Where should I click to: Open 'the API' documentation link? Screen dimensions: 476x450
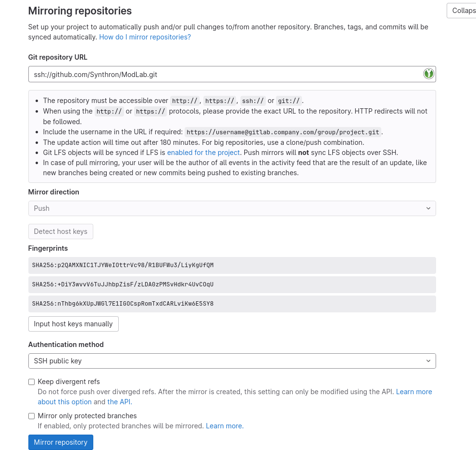(x=119, y=402)
